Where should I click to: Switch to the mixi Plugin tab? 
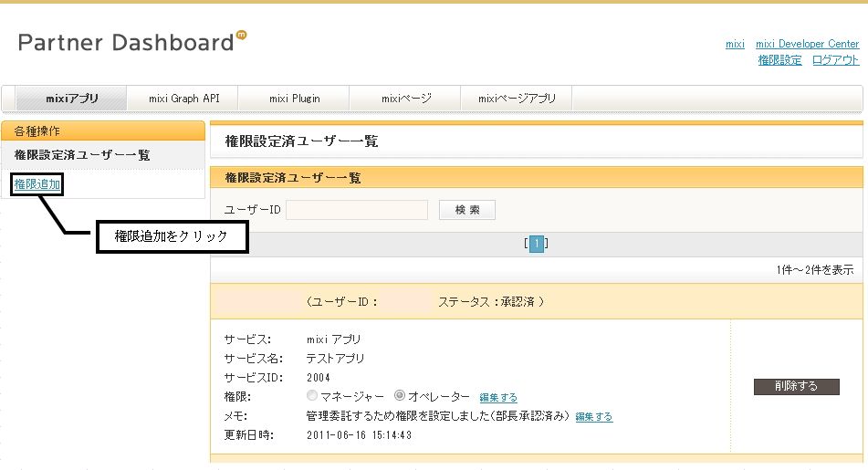point(295,99)
